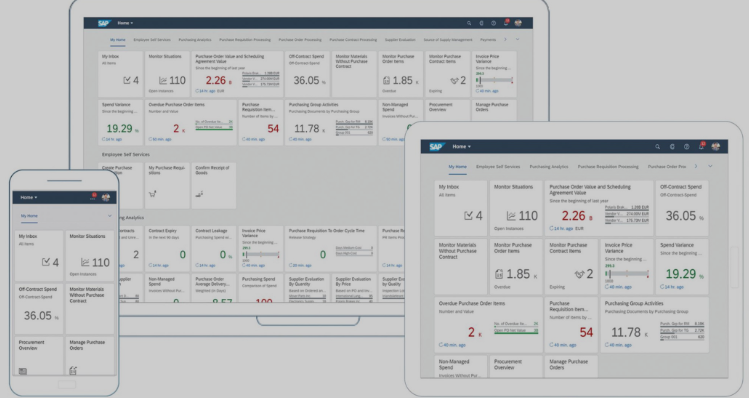The image size is (749, 398).
Task: Click the copilot icon in the tablet header
Action: tap(672, 147)
